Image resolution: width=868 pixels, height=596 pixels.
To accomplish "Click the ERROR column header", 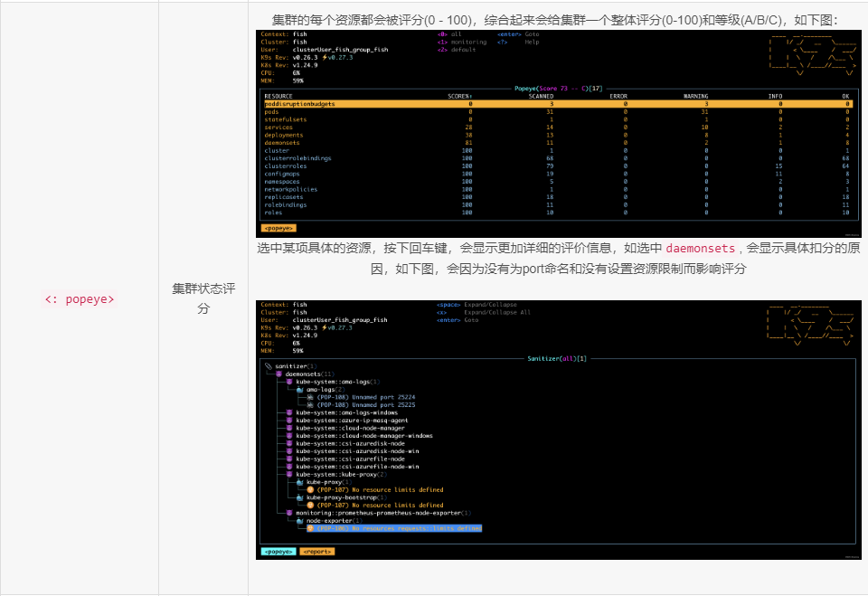I will (x=618, y=97).
